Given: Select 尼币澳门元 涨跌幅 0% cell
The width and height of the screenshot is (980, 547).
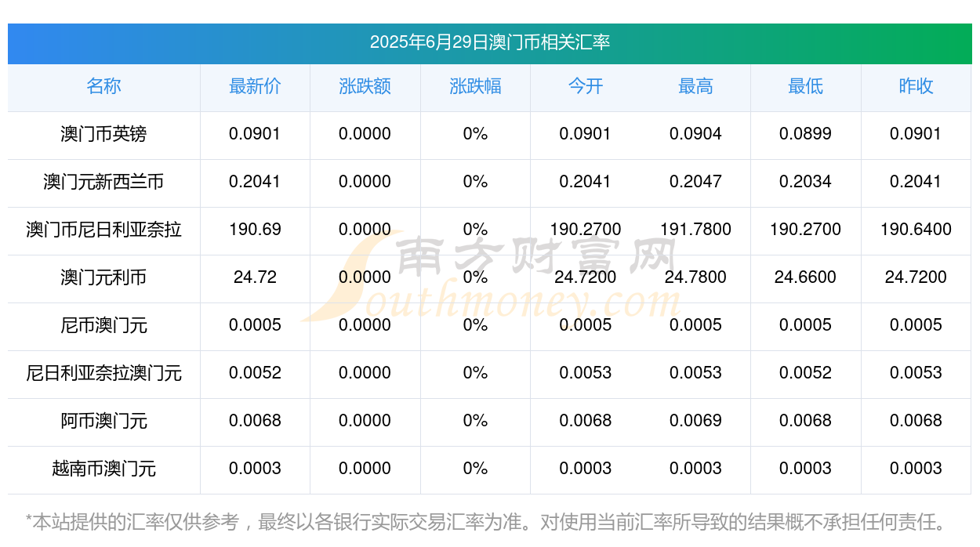Looking at the screenshot, I should 475,325.
